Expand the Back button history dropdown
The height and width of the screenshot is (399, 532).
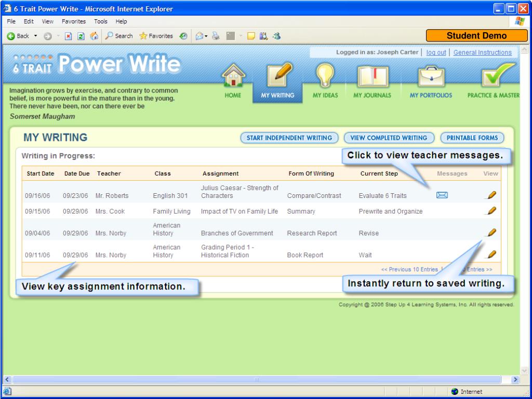pyautogui.click(x=35, y=36)
